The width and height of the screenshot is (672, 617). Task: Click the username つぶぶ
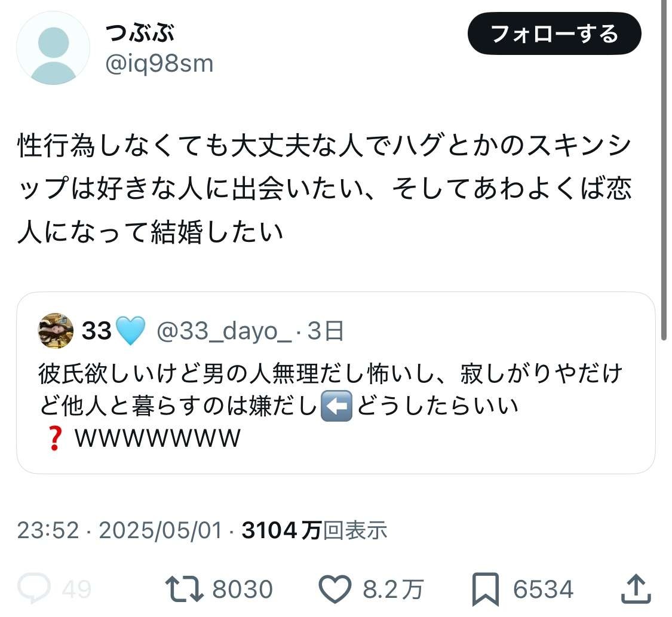coord(138,34)
